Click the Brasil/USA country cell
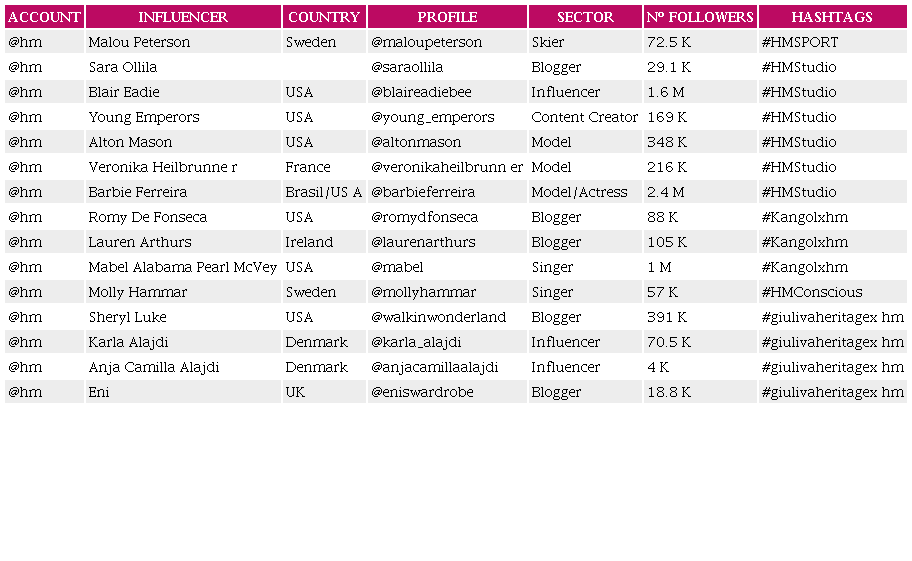 point(324,192)
